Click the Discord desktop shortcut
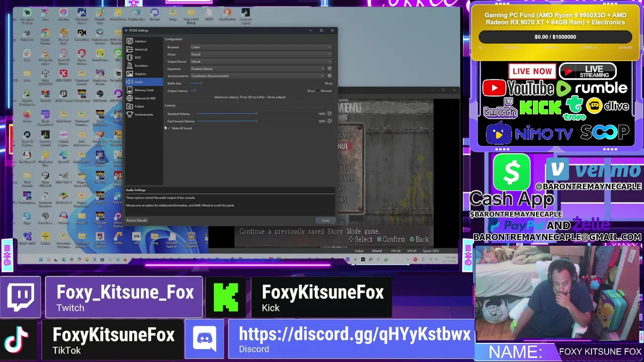This screenshot has height=362, width=644. click(154, 15)
